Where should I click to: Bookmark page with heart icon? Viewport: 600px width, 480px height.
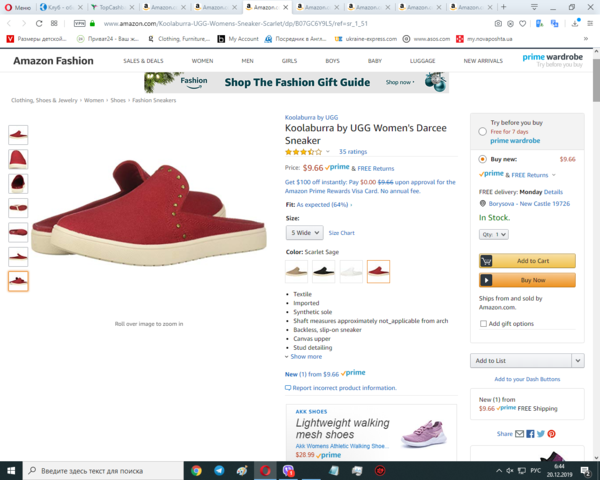coord(522,24)
